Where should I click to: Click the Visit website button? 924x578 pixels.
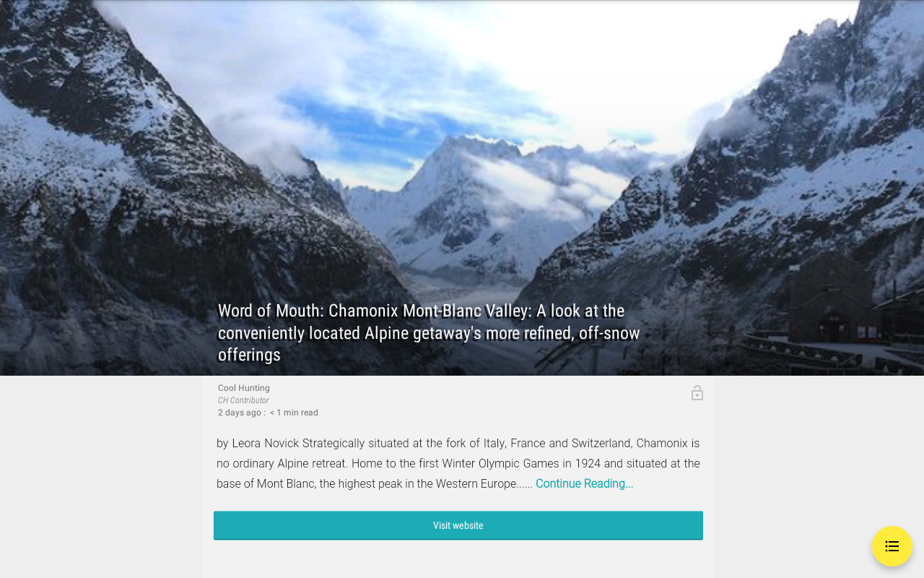coord(458,525)
